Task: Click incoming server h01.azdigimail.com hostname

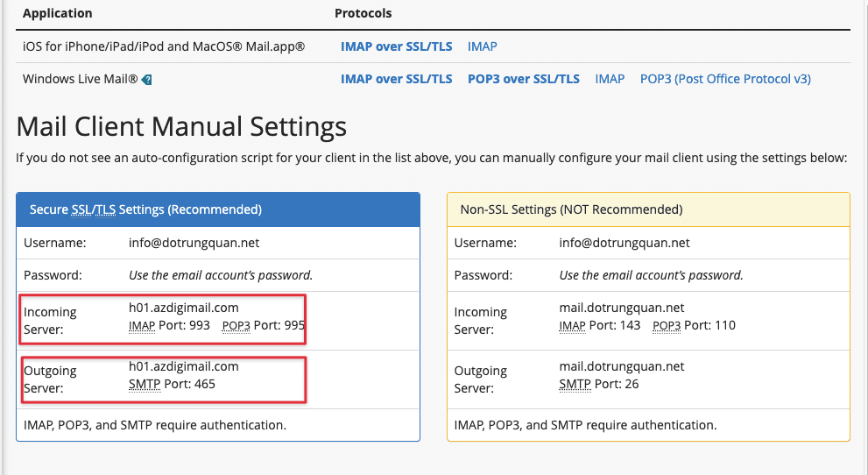Action: click(183, 308)
